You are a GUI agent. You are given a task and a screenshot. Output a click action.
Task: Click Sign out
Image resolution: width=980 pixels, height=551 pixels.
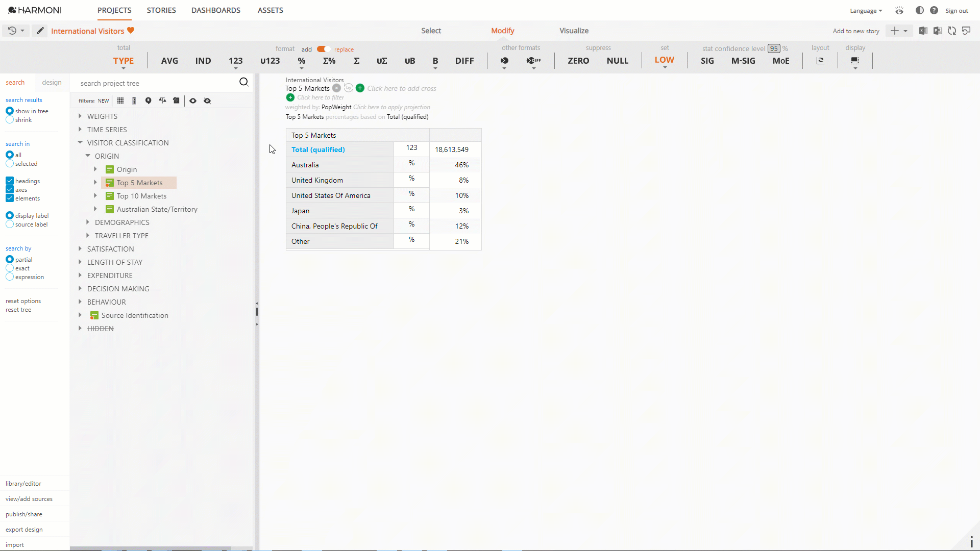(x=957, y=11)
